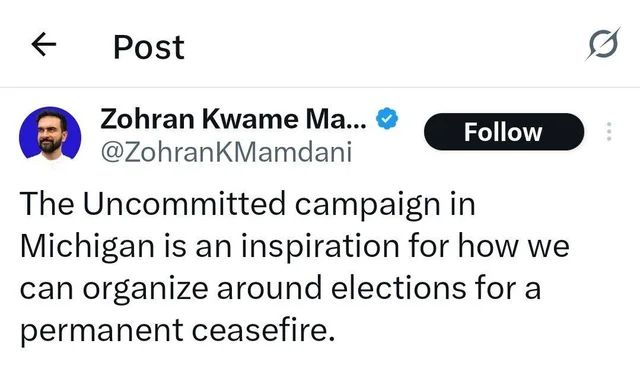Image resolution: width=640 pixels, height=379 pixels.
Task: Go back using the left arrow
Action: (44, 44)
